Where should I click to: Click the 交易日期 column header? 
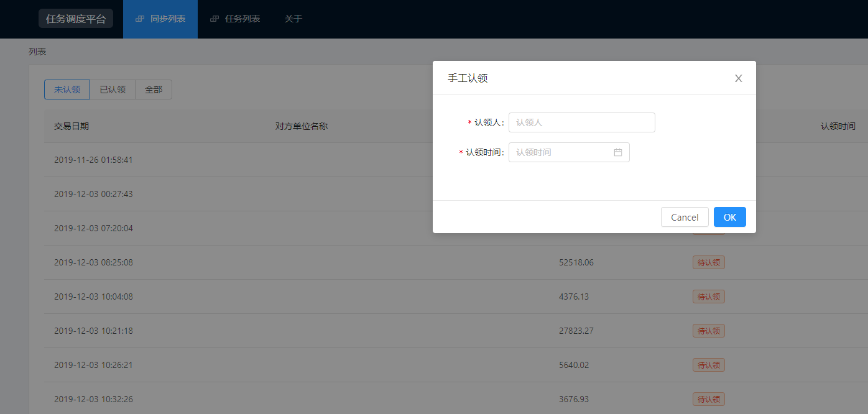pyautogui.click(x=72, y=126)
